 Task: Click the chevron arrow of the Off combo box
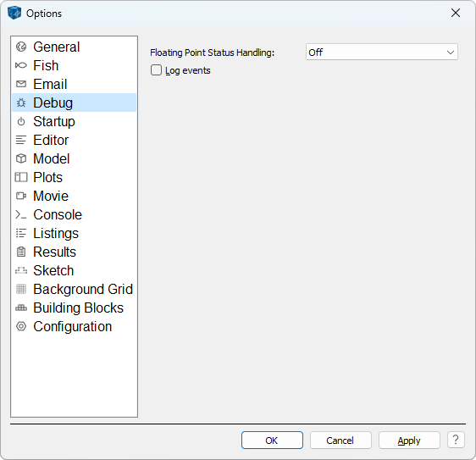(x=451, y=53)
